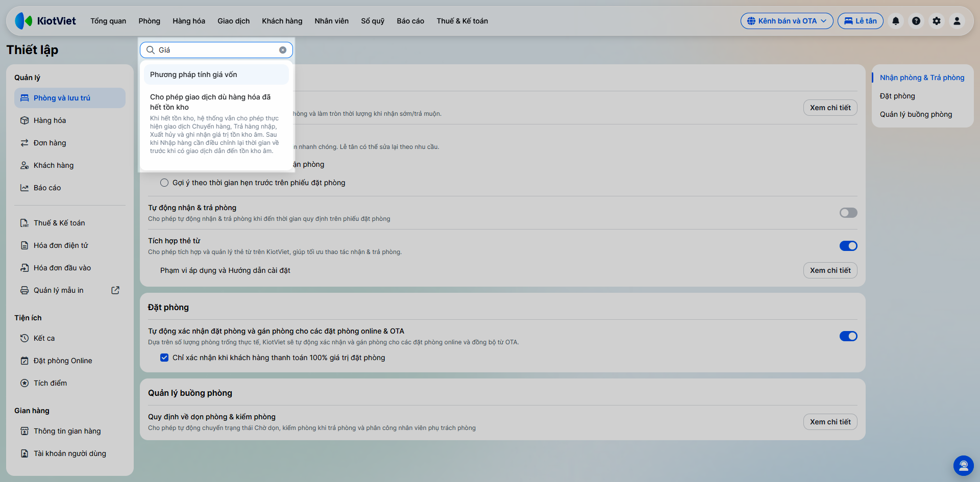Click the globe icon in Kênh bán và OTA

click(x=751, y=21)
